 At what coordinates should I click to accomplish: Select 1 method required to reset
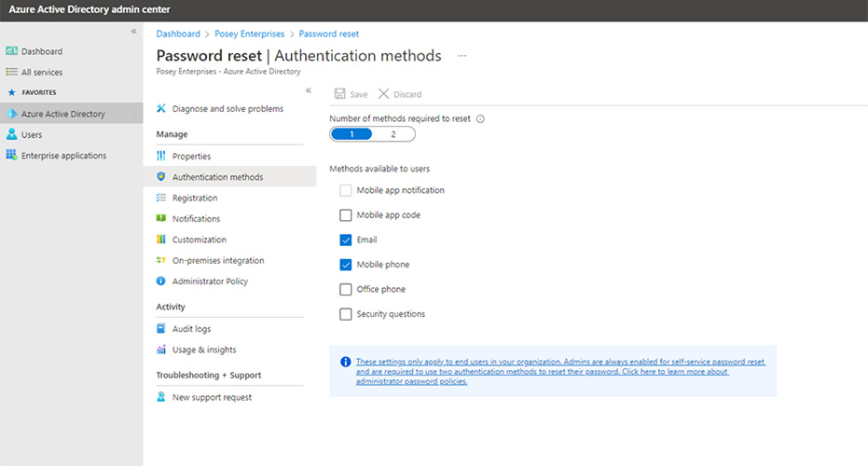click(x=351, y=134)
